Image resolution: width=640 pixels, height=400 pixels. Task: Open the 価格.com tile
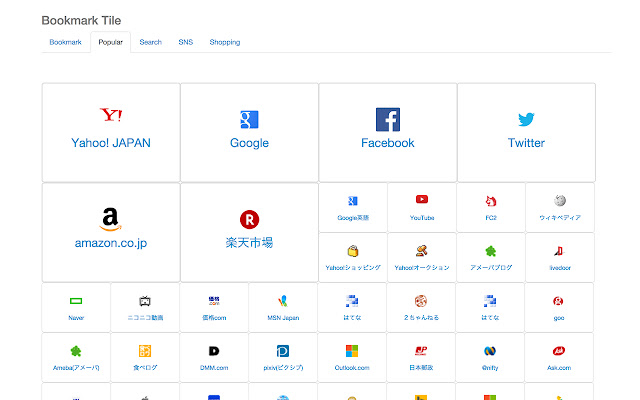click(214, 307)
